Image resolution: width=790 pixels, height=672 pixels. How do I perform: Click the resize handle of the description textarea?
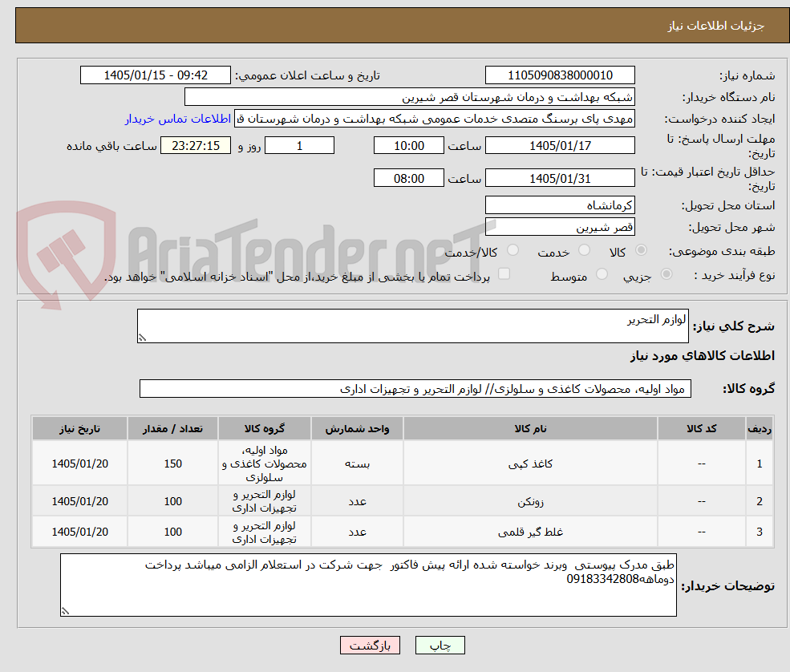pos(143,338)
